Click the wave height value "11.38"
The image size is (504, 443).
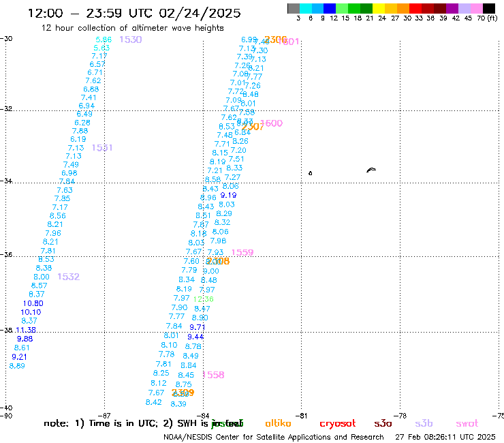(26, 330)
